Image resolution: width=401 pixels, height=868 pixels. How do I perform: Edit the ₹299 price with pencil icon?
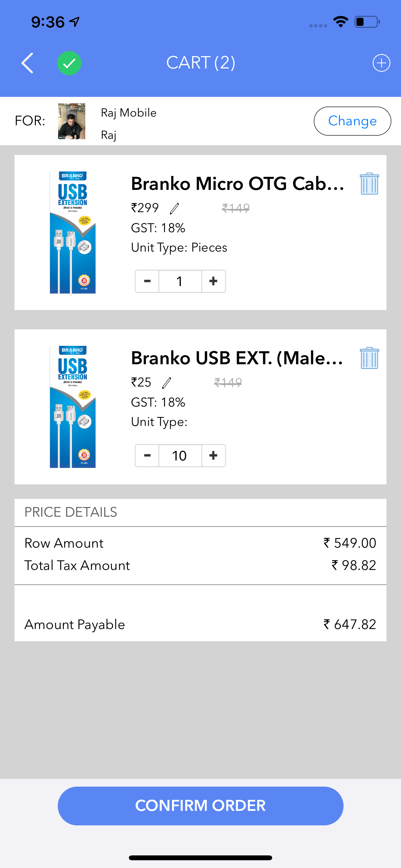(x=174, y=209)
